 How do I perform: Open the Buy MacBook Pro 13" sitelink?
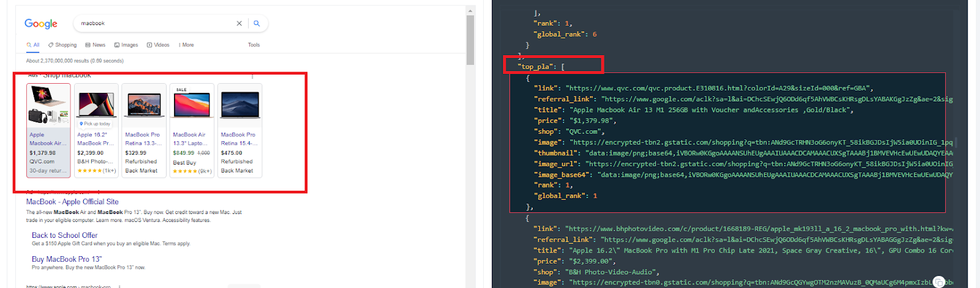coord(67,259)
